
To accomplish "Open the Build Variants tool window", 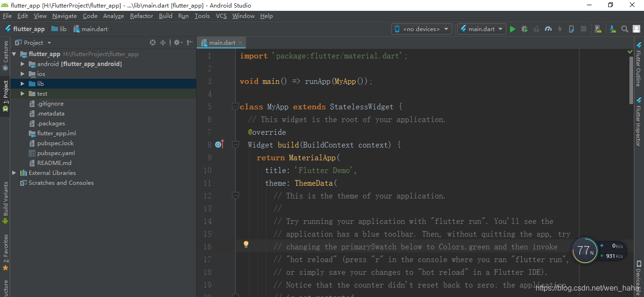I will pyautogui.click(x=5, y=203).
